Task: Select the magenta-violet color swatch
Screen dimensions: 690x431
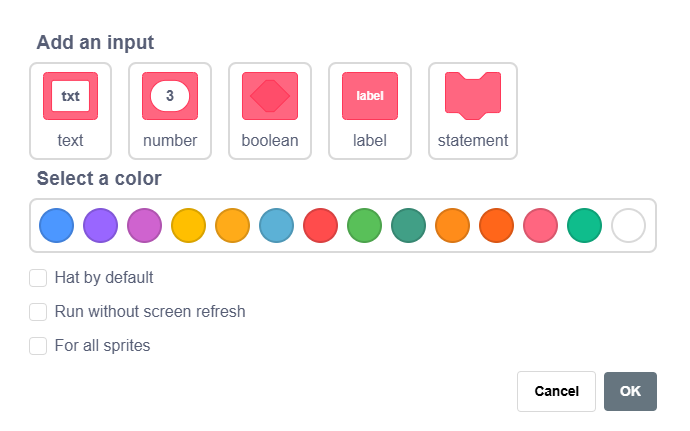Action: (145, 225)
